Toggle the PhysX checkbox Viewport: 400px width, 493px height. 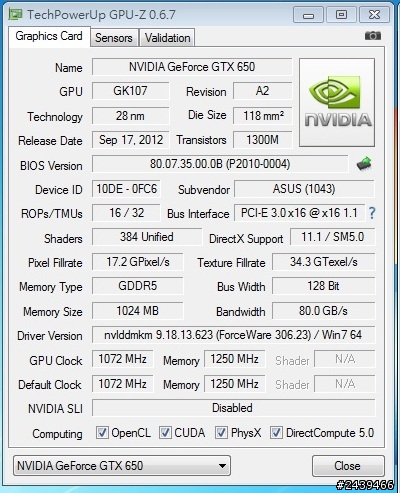coord(221,433)
